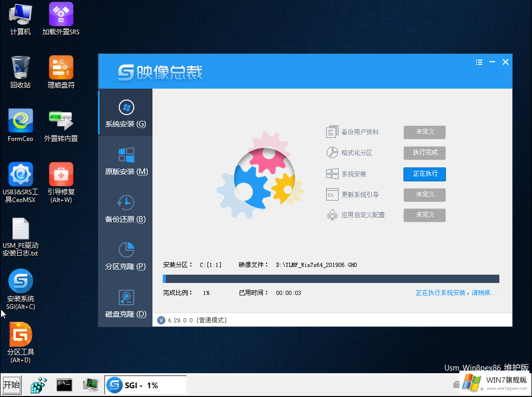
Task: Click the 执行完成 status button
Action: (x=424, y=152)
